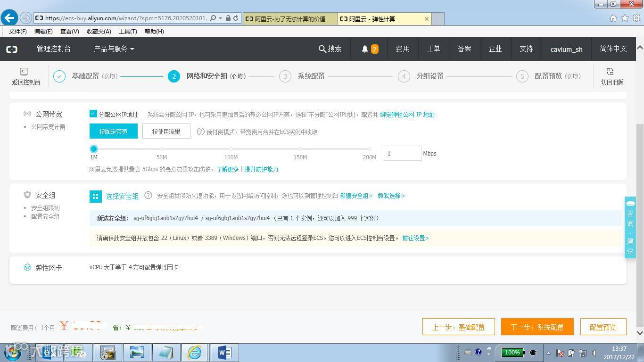Click the 配置预览 button at the bottom
This screenshot has height=362, width=644.
(603, 327)
